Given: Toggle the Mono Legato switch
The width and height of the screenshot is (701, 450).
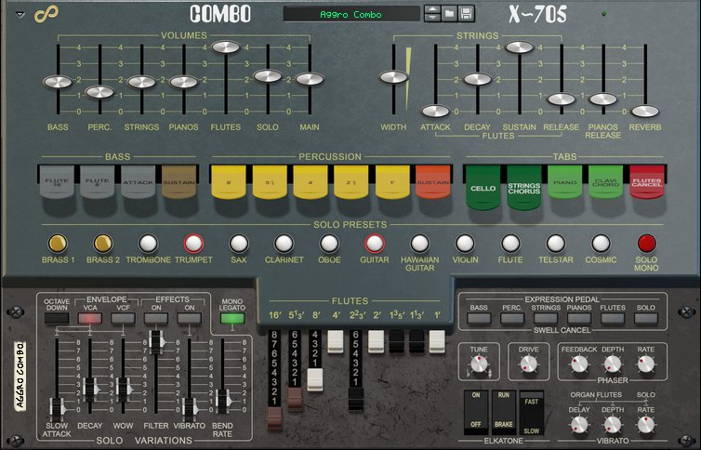Looking at the screenshot, I should [x=233, y=319].
